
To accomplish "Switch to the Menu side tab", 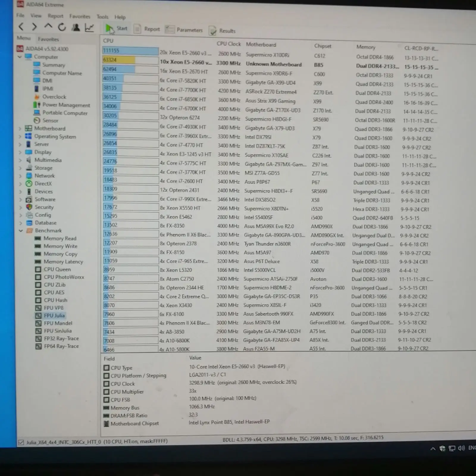I will pos(24,38).
